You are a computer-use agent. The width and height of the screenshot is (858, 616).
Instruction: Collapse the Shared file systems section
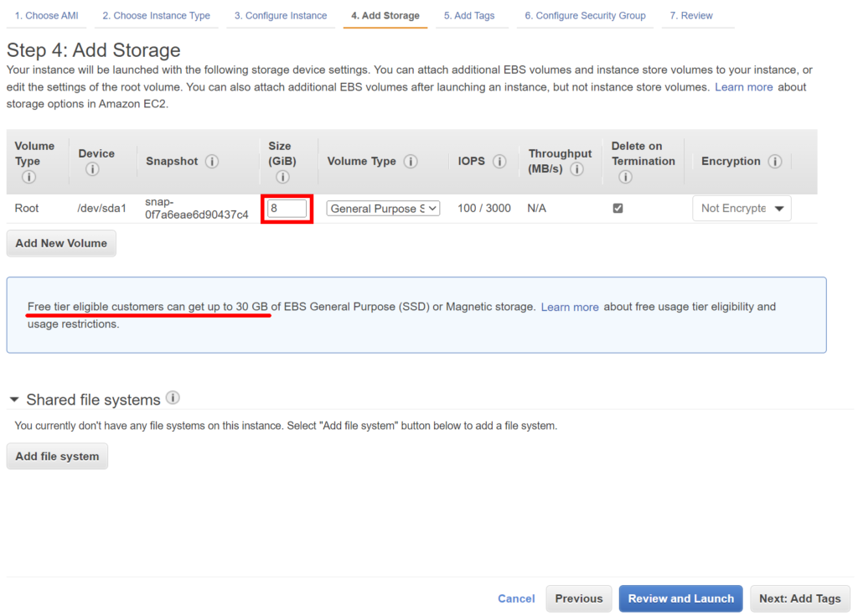[x=14, y=400]
